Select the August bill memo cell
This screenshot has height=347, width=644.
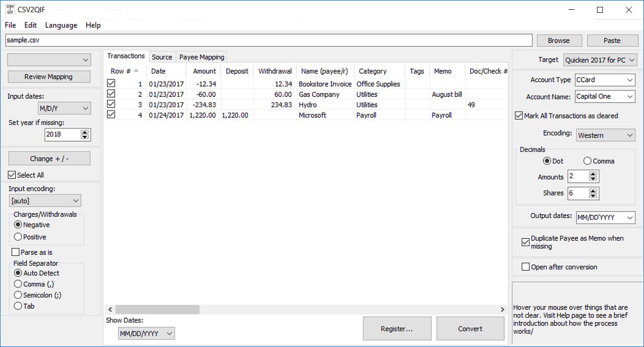(447, 94)
